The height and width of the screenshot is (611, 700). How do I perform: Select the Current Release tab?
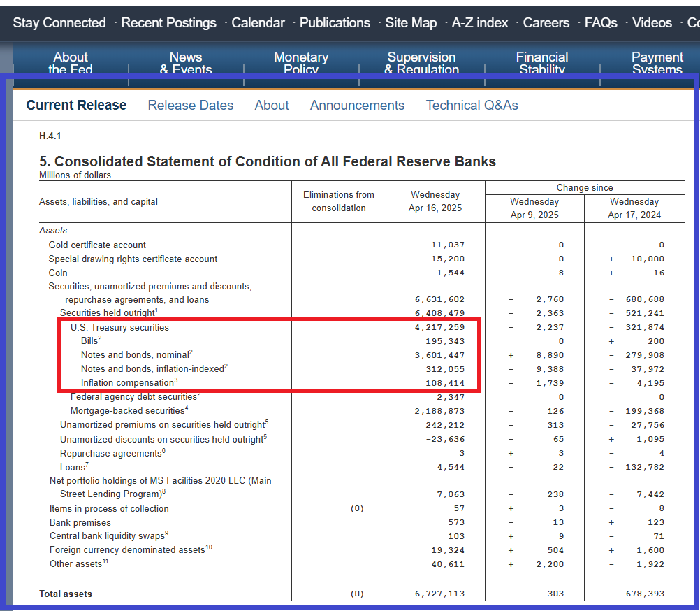coord(76,106)
